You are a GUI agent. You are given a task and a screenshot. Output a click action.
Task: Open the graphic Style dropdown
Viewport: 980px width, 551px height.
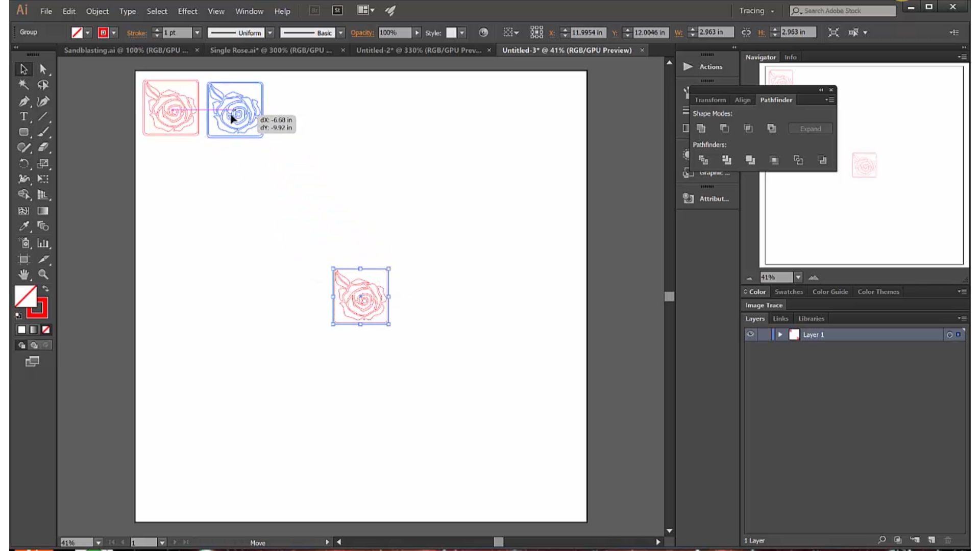pyautogui.click(x=462, y=33)
